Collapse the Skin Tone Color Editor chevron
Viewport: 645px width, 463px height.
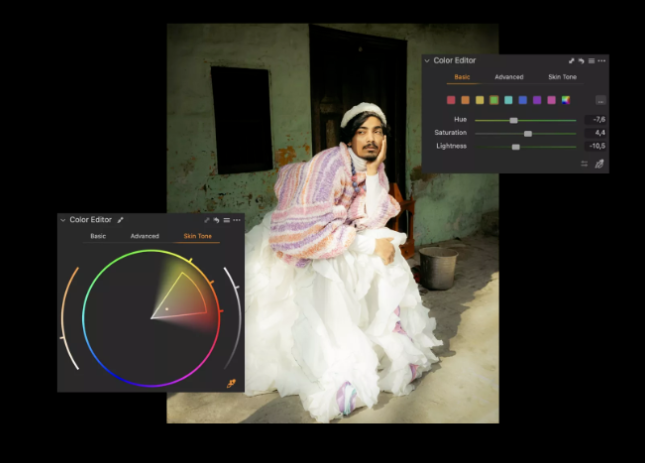coord(63,220)
